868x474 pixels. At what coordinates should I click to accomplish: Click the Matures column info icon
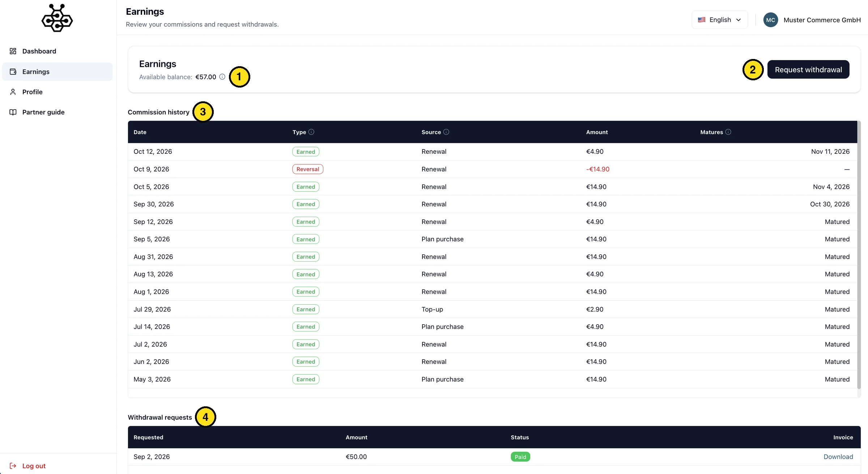tap(728, 132)
